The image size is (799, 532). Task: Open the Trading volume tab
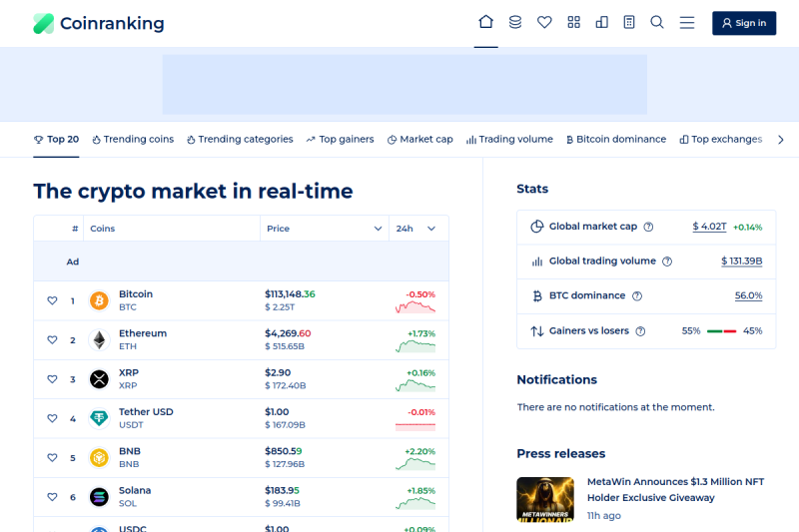tap(509, 140)
